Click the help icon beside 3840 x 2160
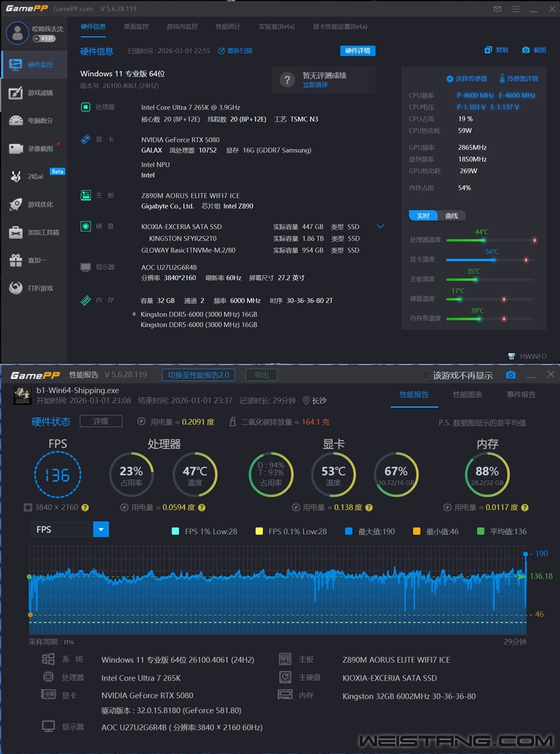Viewport: 560px width, 754px height. (x=85, y=508)
